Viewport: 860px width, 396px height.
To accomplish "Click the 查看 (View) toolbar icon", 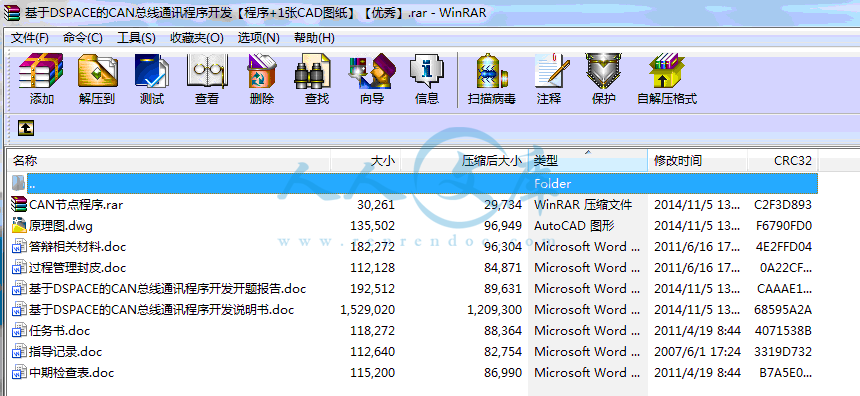I will pos(207,71).
